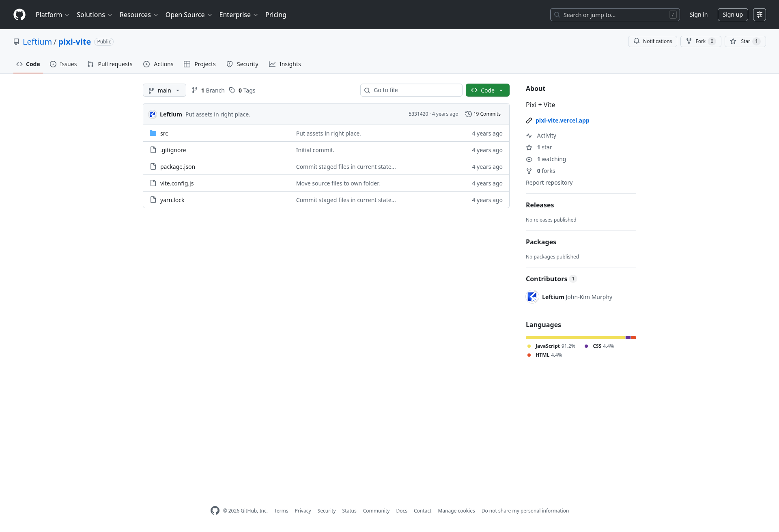Click the eye icon next to 1 watching

click(x=529, y=159)
